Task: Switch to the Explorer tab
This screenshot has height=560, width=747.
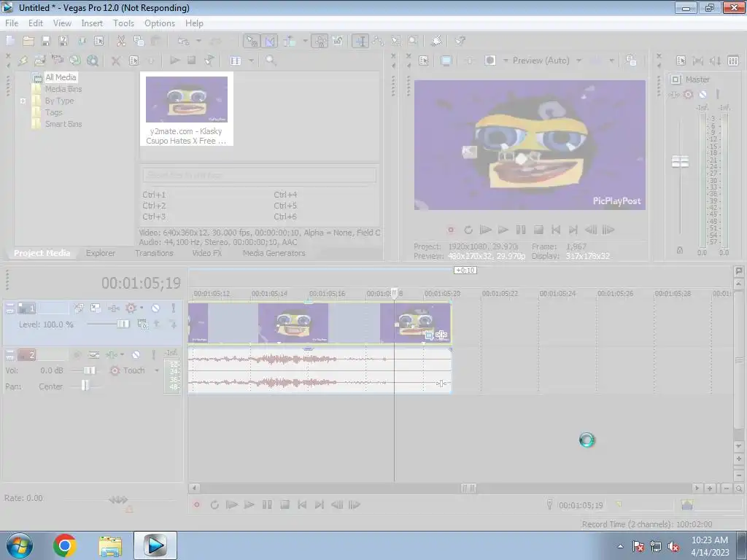Action: (101, 253)
